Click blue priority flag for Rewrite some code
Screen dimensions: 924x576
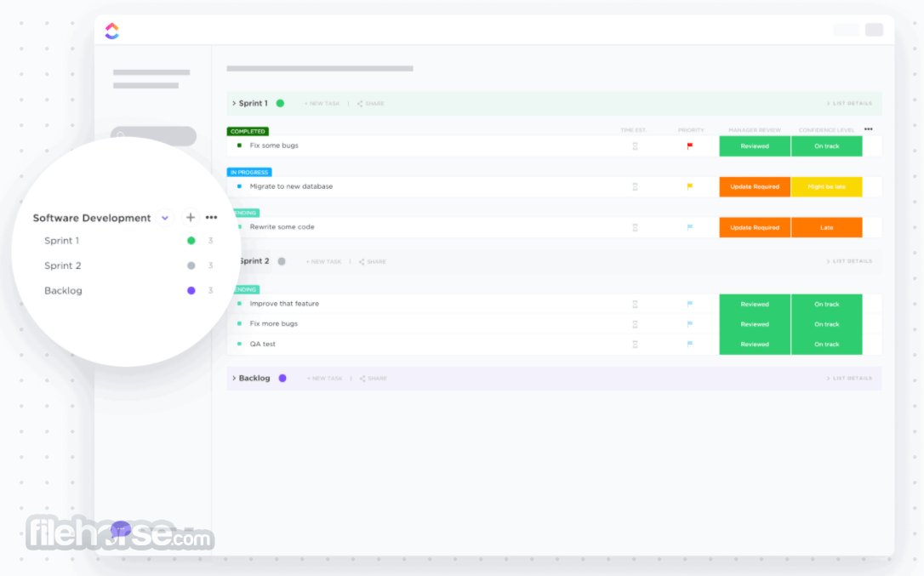tap(690, 227)
